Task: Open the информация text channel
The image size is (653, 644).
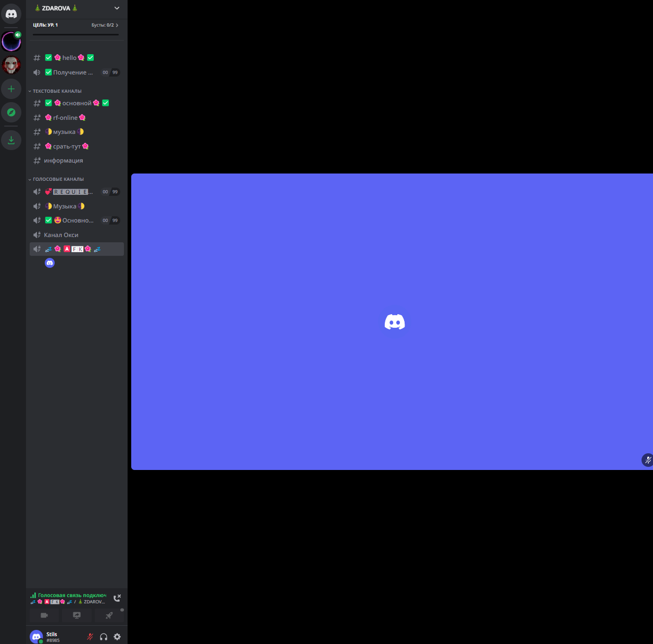Action: (x=77, y=160)
